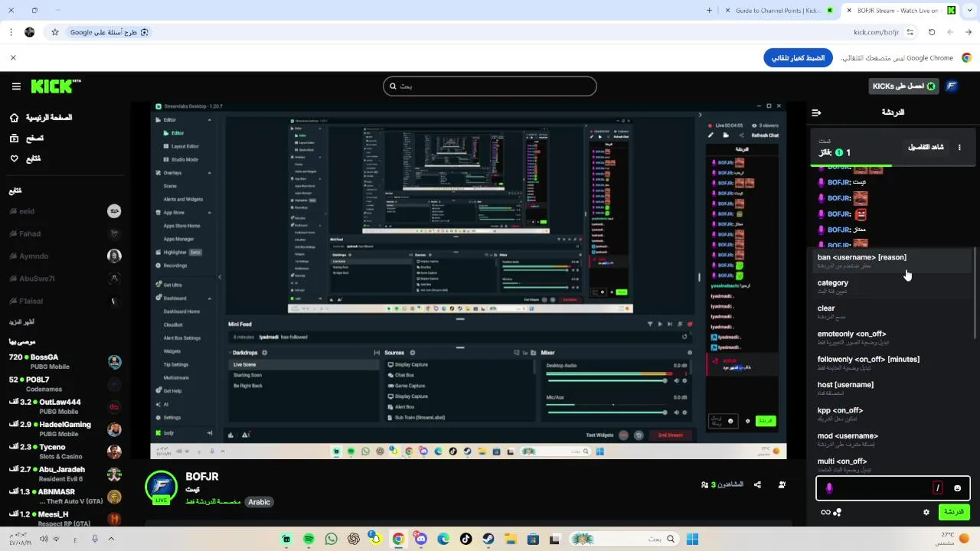Image resolution: width=980 pixels, height=551 pixels.
Task: Open the green category link under BOFJR
Action: (x=213, y=502)
